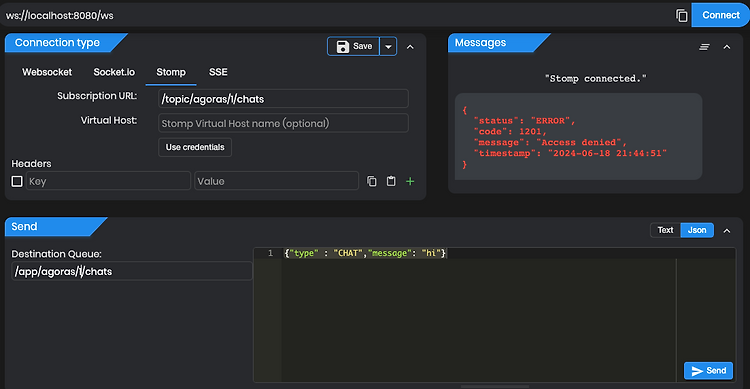Click the header Value field
Screen dimensions: 750x389
[x=276, y=181]
